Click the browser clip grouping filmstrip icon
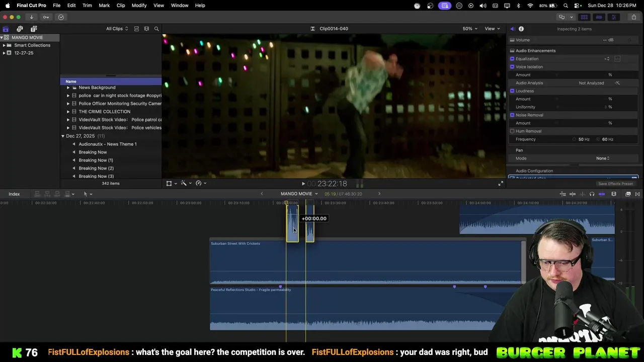 click(146, 29)
